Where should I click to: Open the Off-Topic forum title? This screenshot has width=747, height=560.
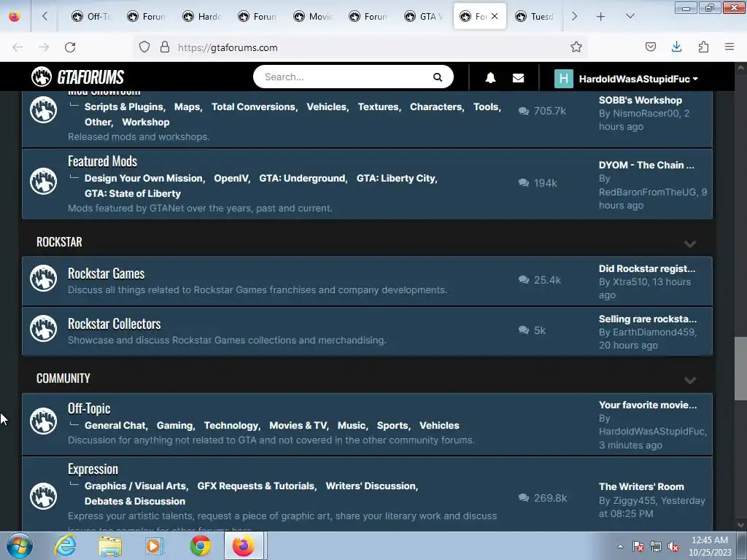(89, 408)
